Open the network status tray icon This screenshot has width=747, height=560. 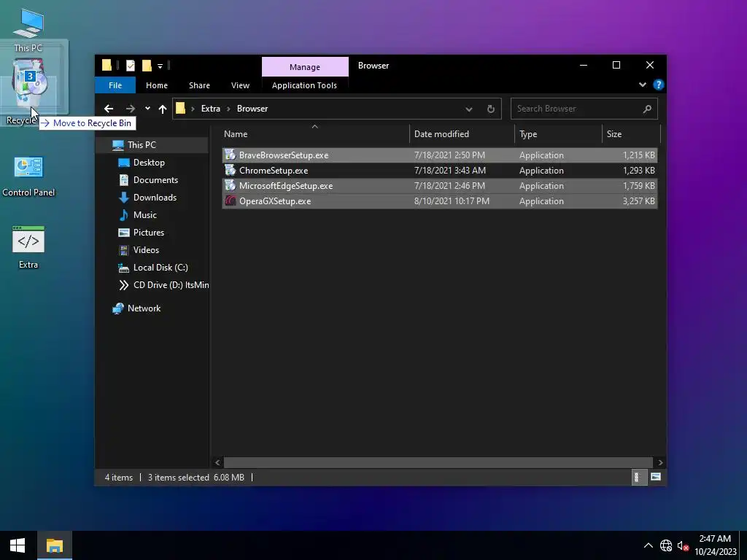(x=666, y=545)
